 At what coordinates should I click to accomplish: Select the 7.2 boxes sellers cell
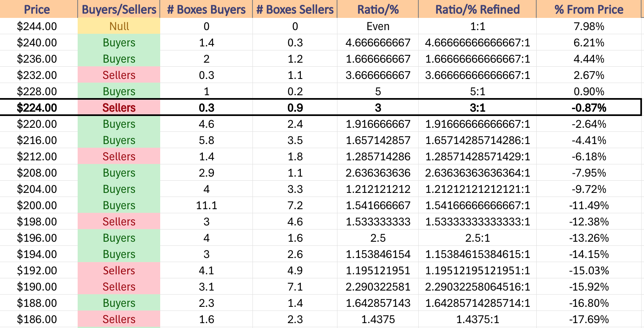click(295, 206)
